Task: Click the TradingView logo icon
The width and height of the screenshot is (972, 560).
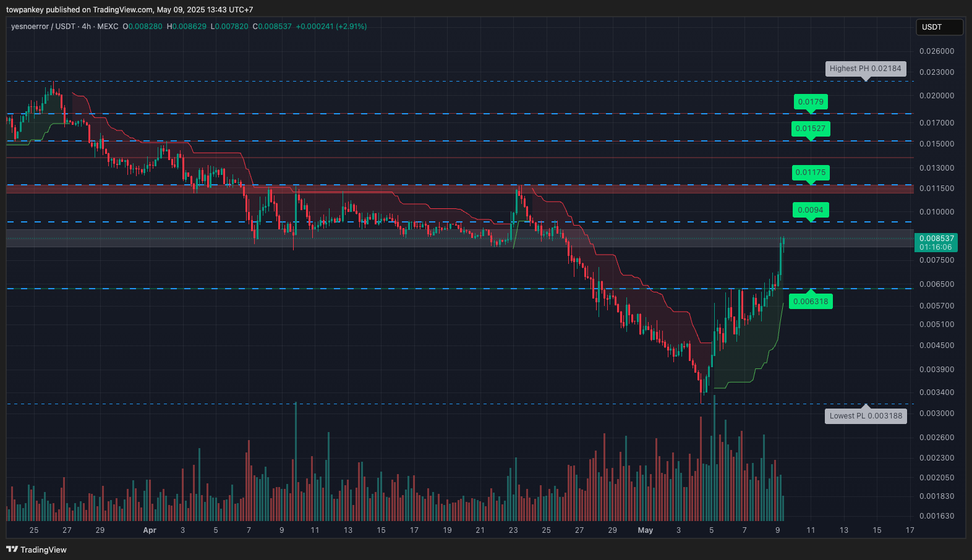Action: tap(12, 549)
